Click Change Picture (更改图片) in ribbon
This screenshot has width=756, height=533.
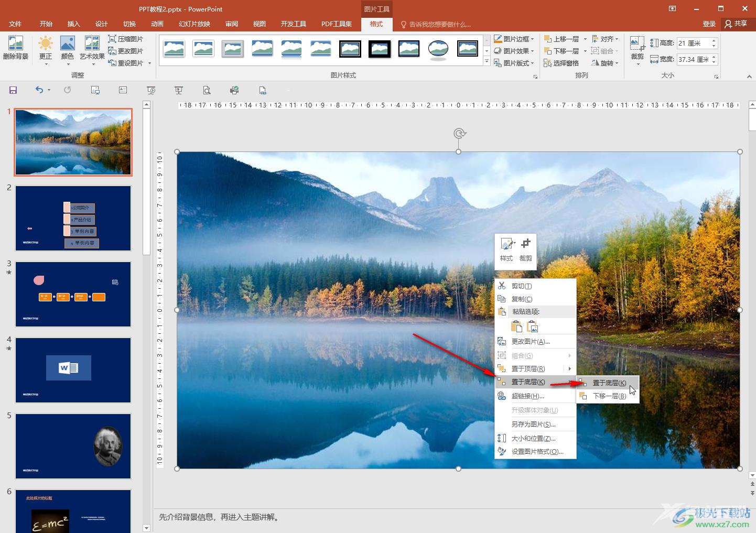126,51
